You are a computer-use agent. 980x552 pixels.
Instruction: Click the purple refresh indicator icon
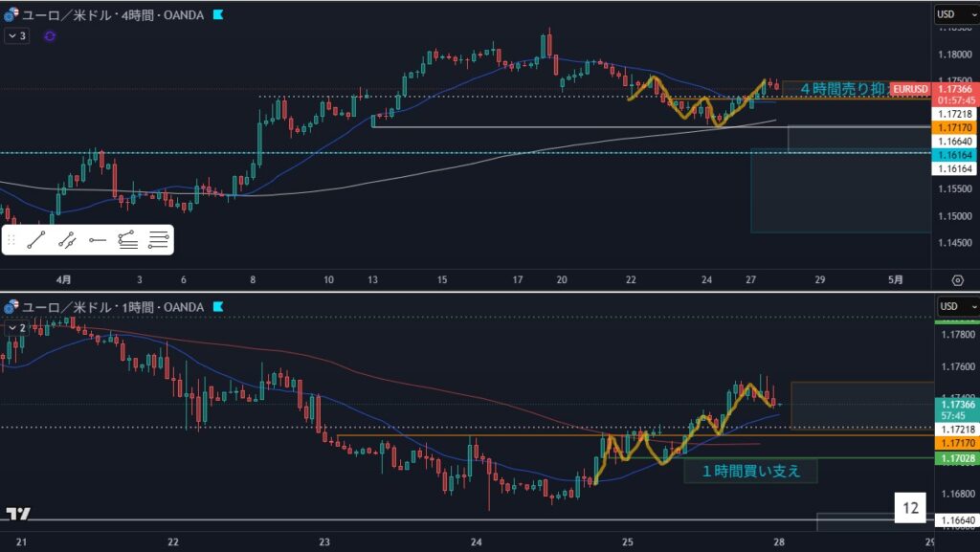click(x=50, y=35)
